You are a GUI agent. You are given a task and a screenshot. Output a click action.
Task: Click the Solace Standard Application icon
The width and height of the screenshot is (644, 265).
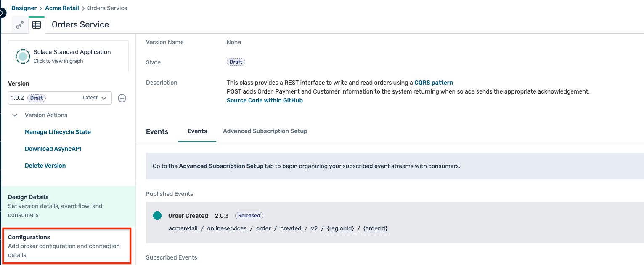click(23, 56)
